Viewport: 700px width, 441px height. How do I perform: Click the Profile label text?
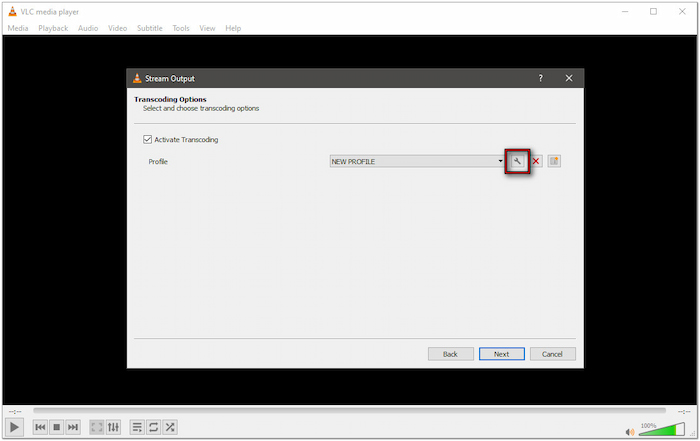(x=158, y=162)
